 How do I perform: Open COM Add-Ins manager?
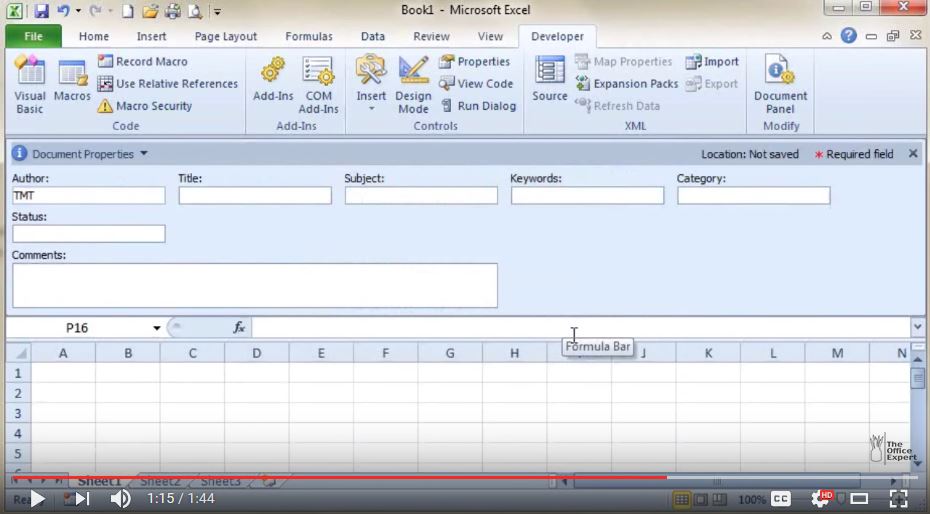(319, 84)
